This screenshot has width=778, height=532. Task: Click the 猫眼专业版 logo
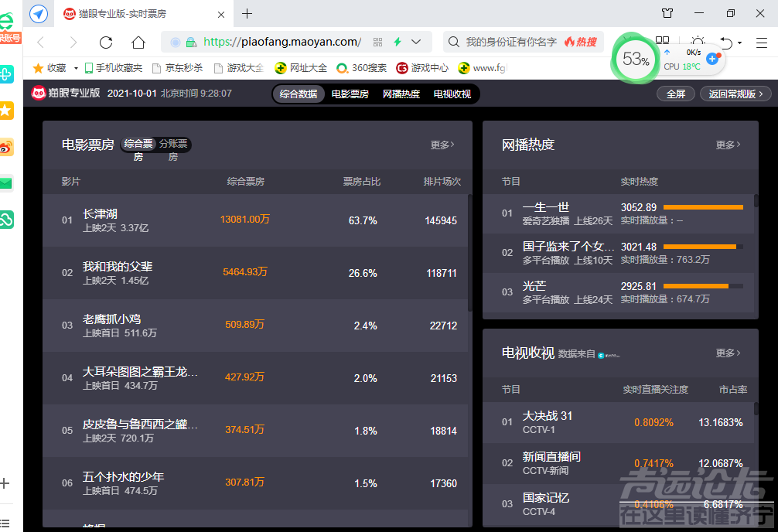coord(66,94)
